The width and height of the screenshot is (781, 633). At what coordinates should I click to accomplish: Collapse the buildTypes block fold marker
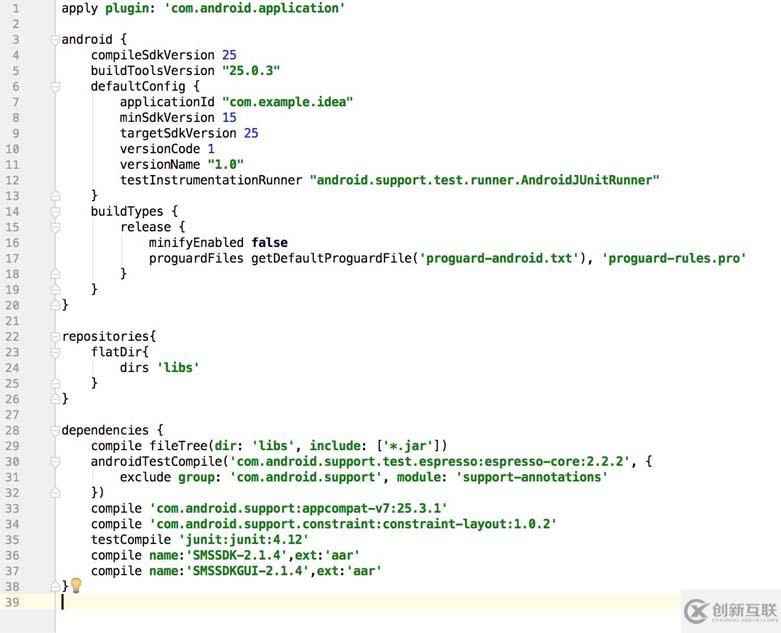[x=55, y=212]
